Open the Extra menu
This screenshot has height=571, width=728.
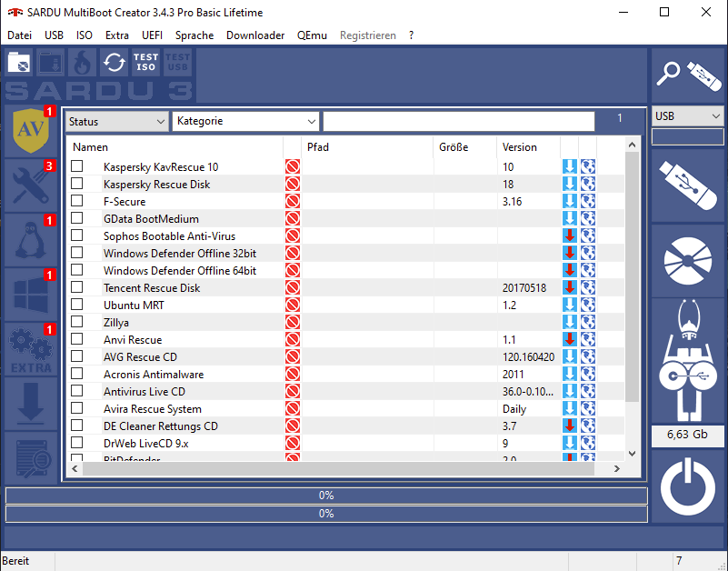tap(117, 35)
